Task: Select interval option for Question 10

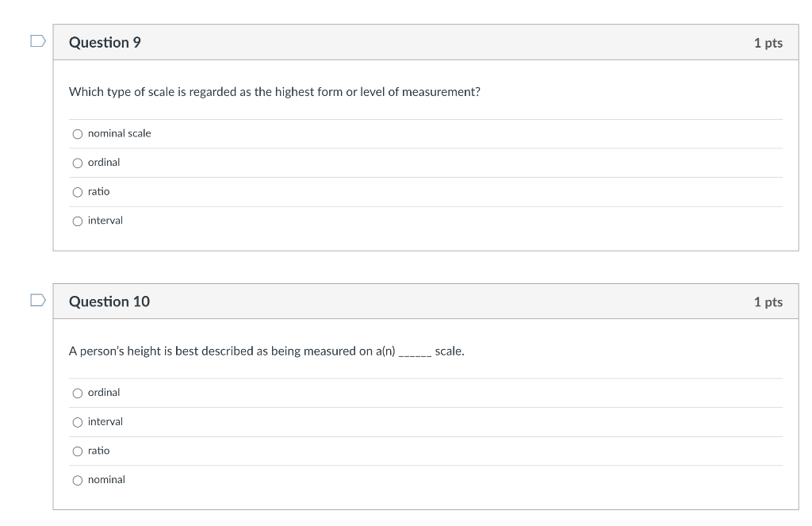Action: point(78,421)
